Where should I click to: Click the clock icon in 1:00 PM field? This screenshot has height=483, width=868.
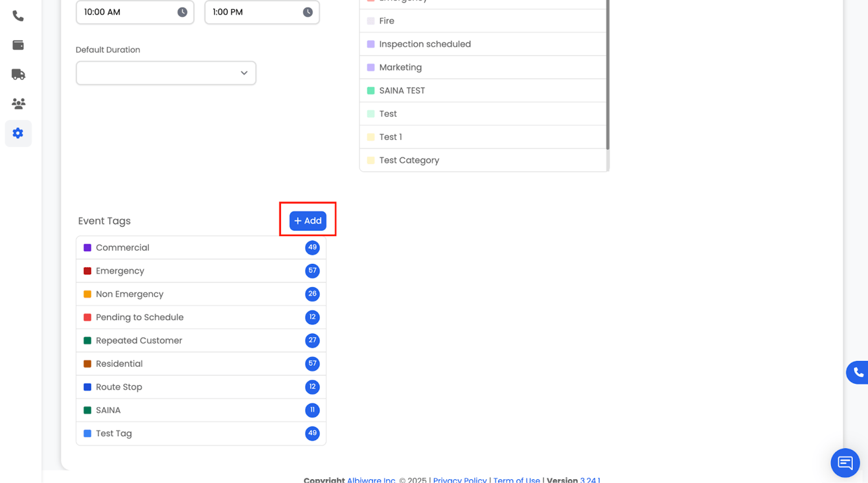tap(308, 12)
